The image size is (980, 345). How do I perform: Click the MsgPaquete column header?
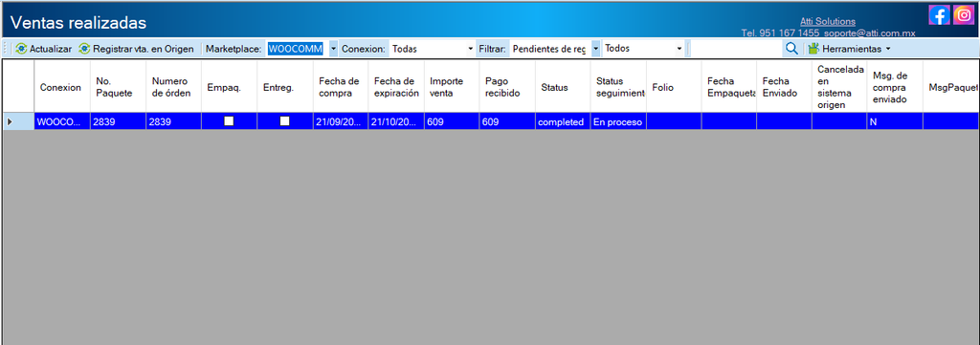[x=951, y=87]
